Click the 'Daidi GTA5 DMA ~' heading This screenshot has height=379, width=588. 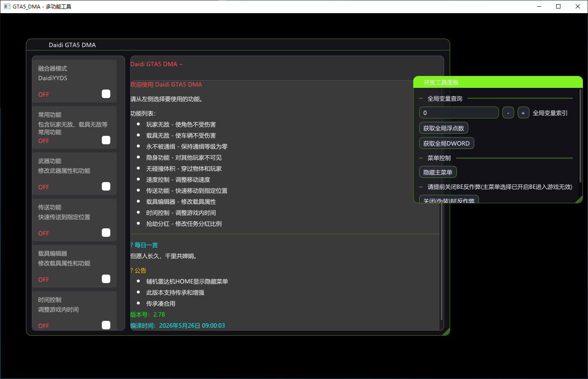pos(157,64)
